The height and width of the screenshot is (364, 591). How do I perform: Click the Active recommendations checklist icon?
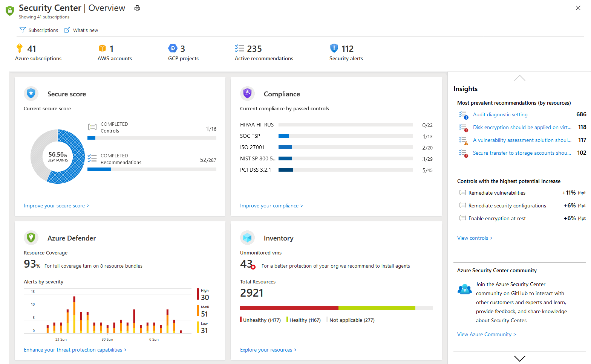239,48
